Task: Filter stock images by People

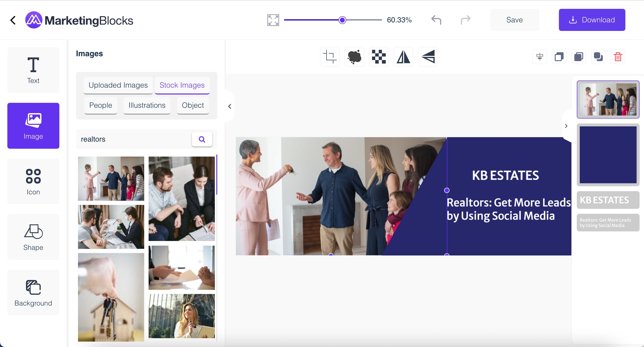Action: pos(101,105)
